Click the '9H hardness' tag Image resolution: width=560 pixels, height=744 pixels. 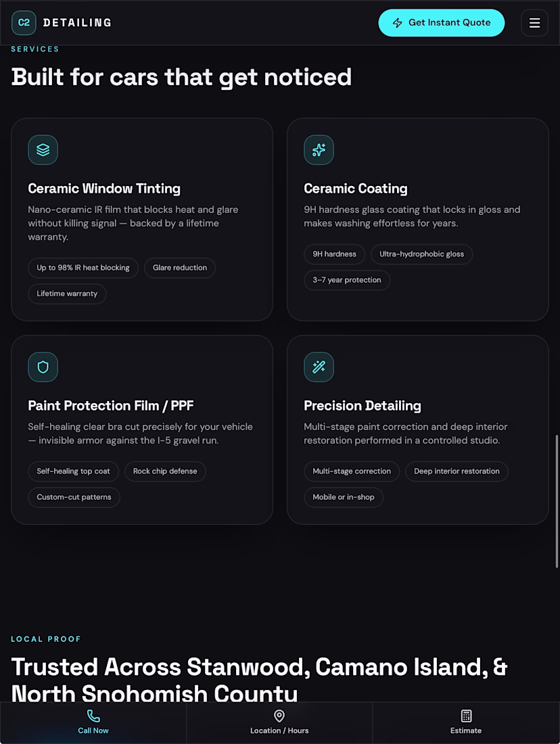pyautogui.click(x=335, y=254)
